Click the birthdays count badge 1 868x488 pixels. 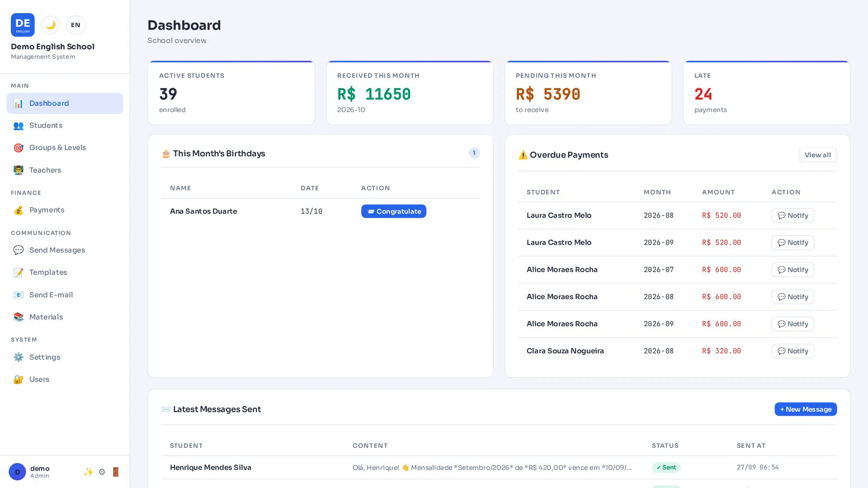[474, 153]
